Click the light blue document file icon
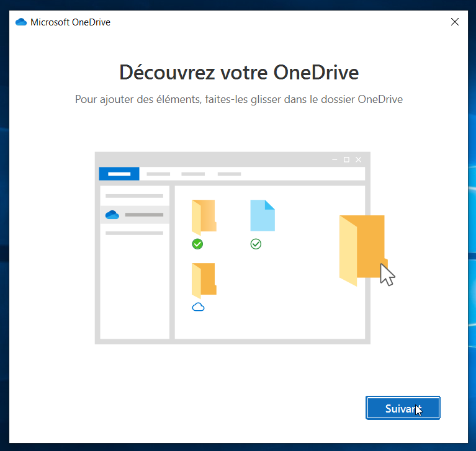 coord(262,215)
